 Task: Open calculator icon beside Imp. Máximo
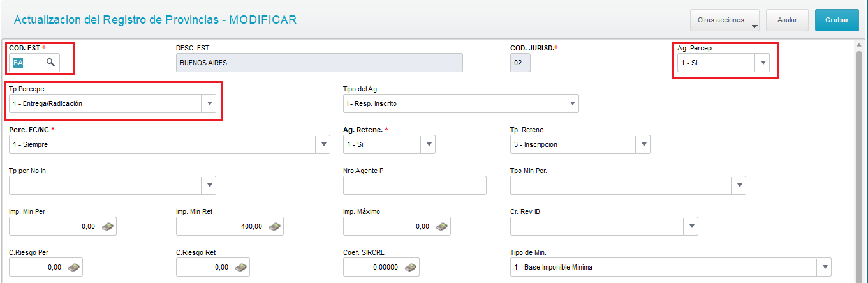tap(442, 226)
